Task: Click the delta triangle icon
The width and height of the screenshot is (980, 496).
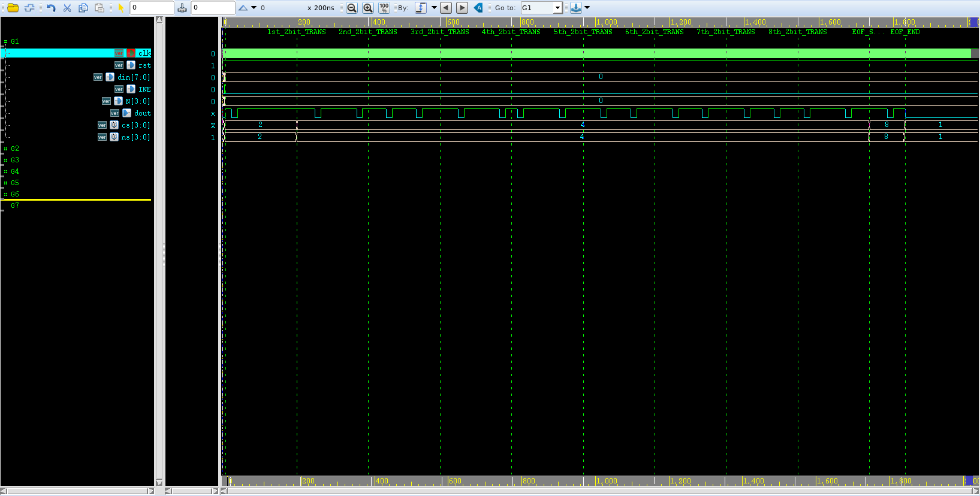Action: 243,8
